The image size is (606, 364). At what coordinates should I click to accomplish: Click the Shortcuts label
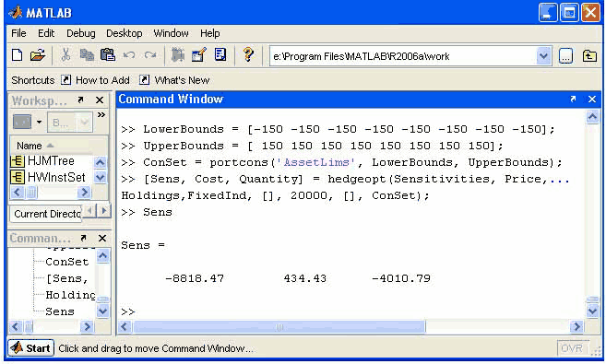(x=33, y=80)
